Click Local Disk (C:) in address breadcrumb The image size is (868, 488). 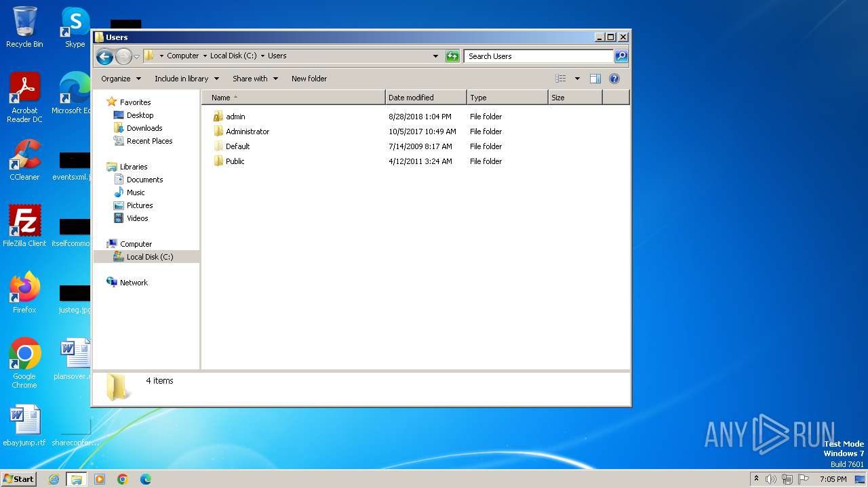coord(233,56)
